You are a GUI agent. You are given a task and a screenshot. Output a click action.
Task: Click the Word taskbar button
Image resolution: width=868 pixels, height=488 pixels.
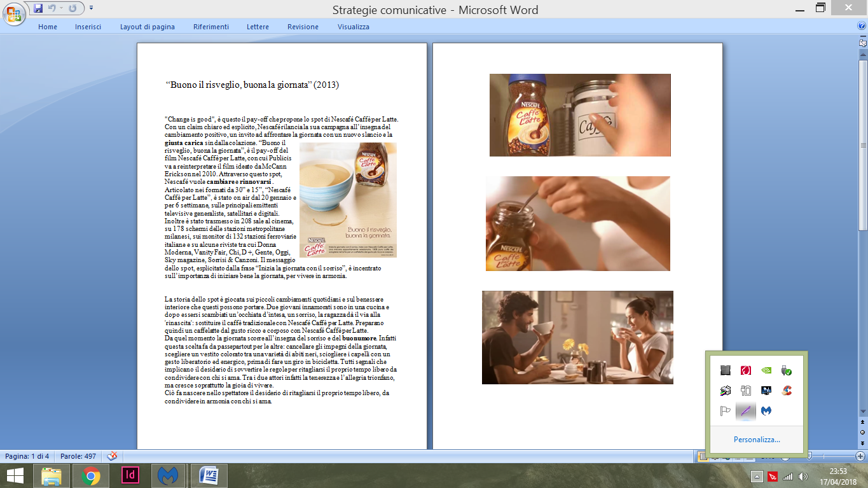(x=209, y=475)
